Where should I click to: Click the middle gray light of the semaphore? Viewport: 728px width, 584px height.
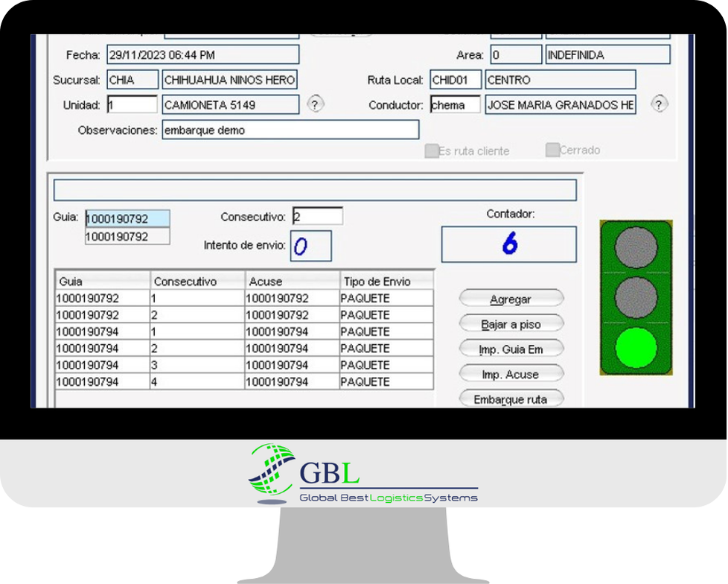636,299
